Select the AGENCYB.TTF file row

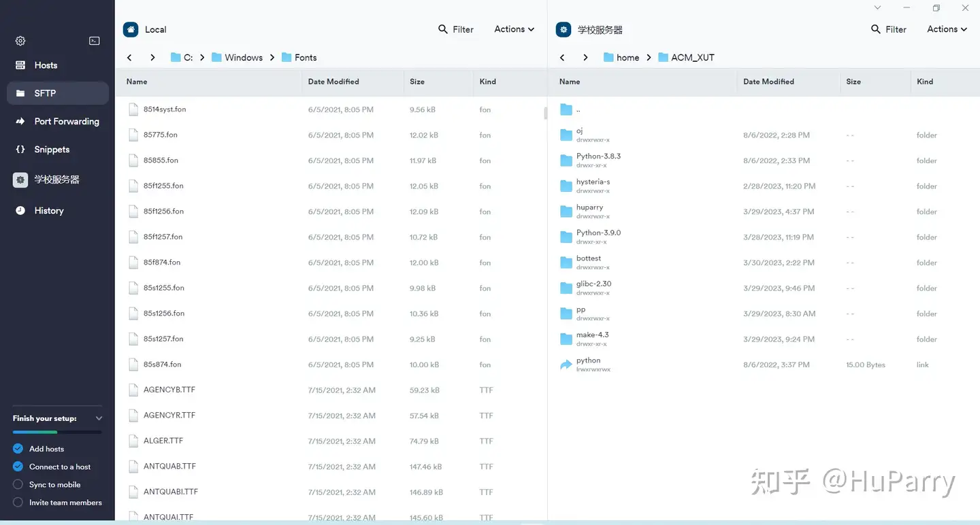point(169,390)
